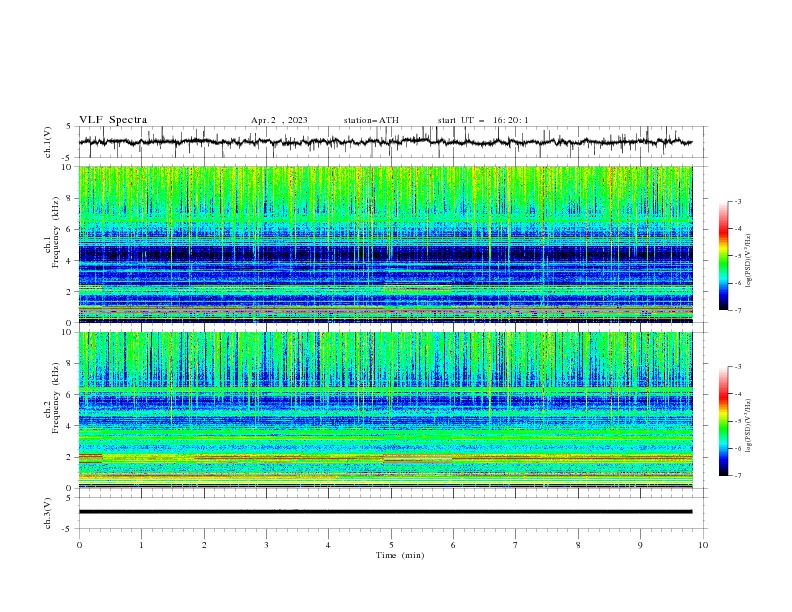The width and height of the screenshot is (792, 612).
Task: Click inside the ch.2 frequency spectrogram
Action: 385,410
